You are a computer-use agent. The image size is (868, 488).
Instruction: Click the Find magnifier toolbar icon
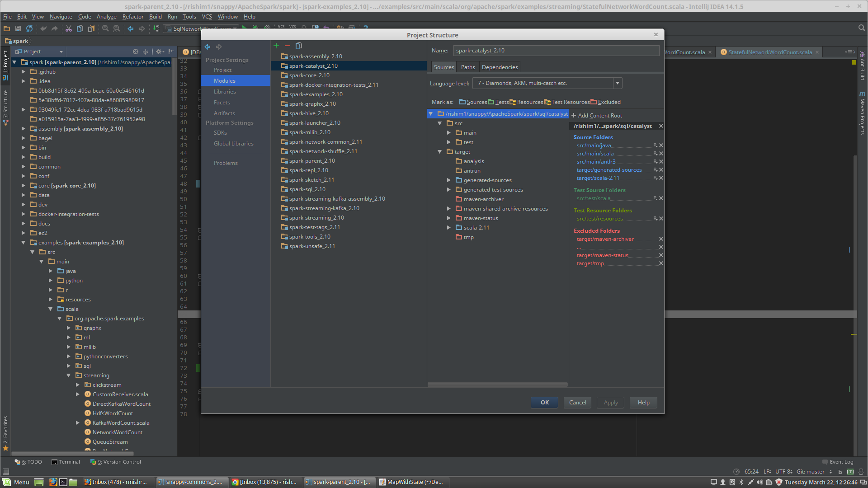coord(105,28)
